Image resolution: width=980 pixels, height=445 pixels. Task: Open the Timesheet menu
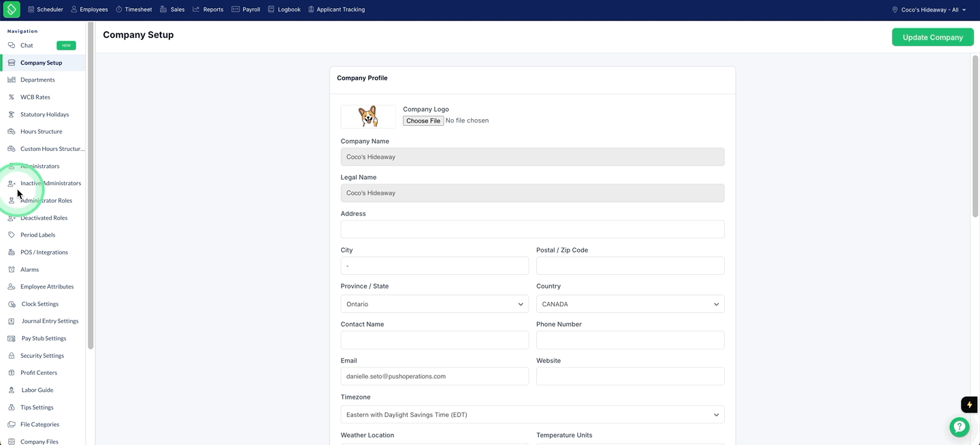click(134, 10)
